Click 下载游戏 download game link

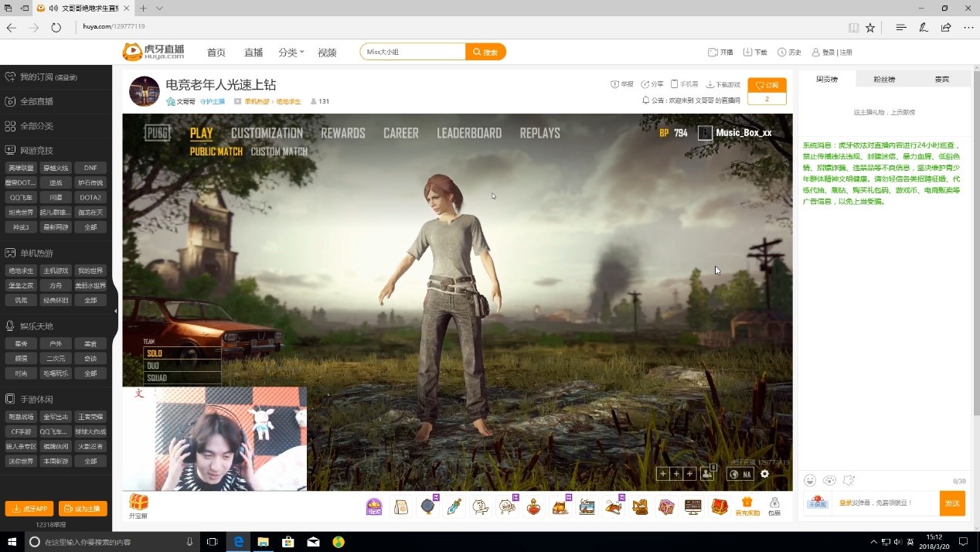coord(723,84)
